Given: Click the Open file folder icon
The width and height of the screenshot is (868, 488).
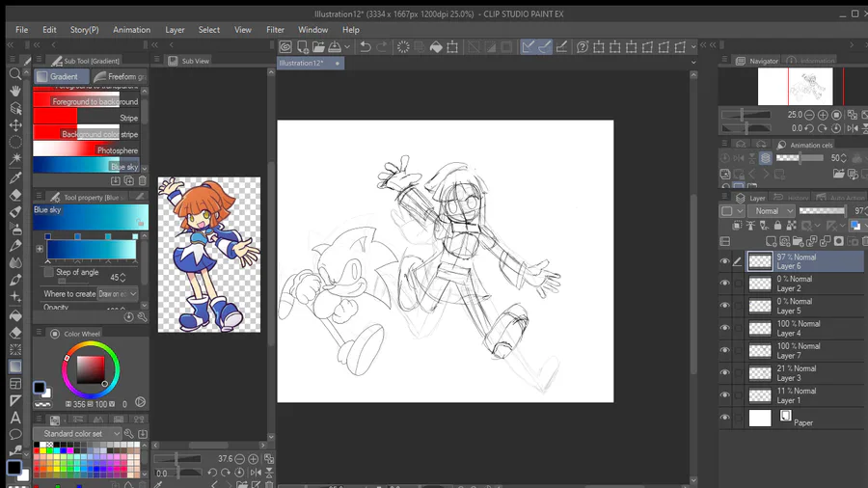Looking at the screenshot, I should coord(318,47).
